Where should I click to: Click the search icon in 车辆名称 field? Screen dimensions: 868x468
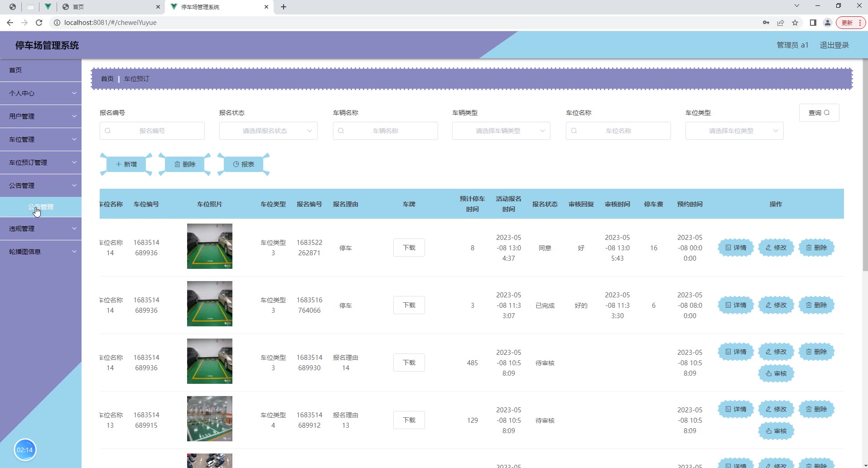click(x=341, y=131)
